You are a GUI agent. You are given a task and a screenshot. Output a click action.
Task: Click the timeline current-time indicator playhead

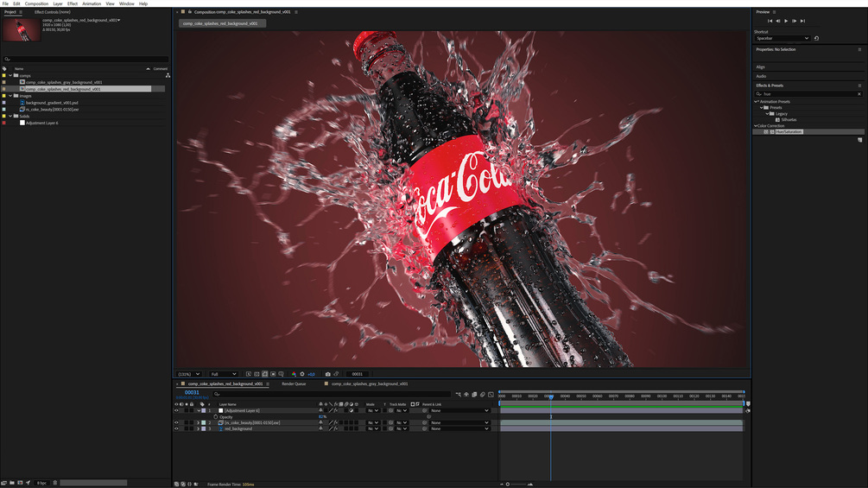(x=551, y=396)
